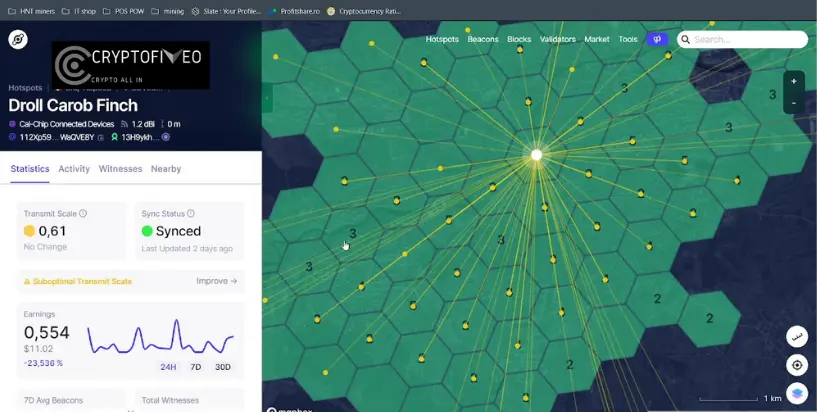Click the green Synced status dot
This screenshot has height=412, width=817.
click(147, 231)
